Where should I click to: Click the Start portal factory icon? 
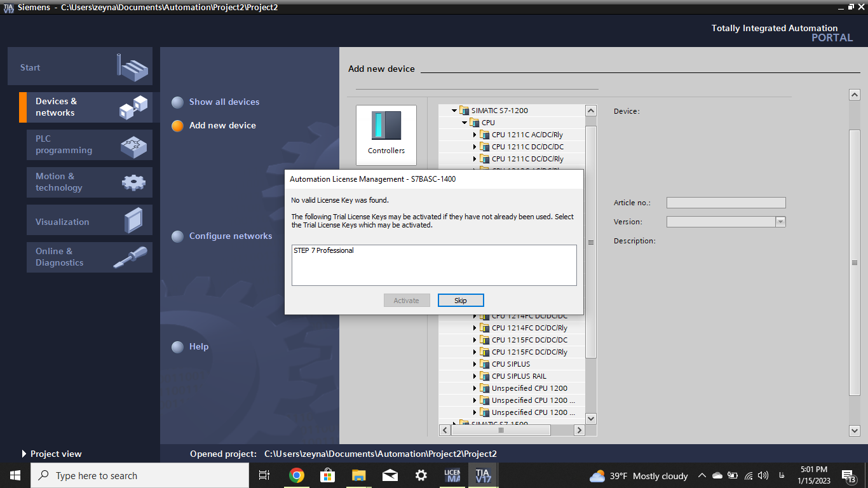pos(132,67)
